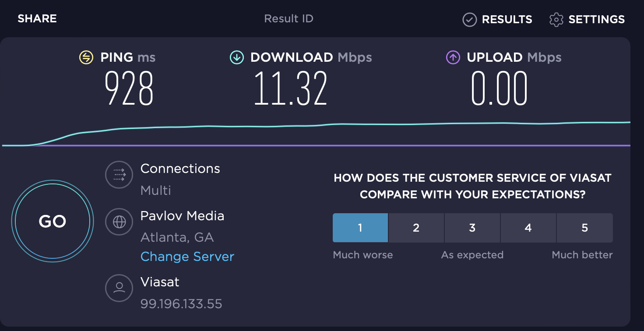Viewport: 644px width, 331px height.
Task: Click the Results checkmark icon
Action: click(x=469, y=20)
